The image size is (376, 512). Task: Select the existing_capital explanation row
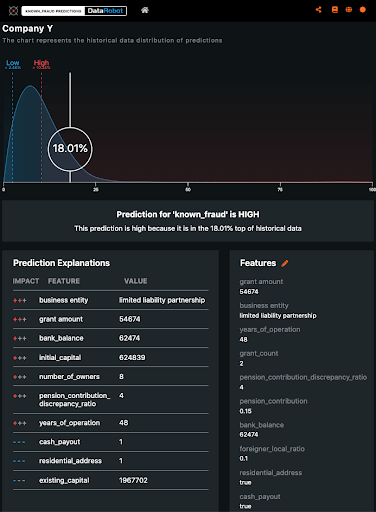pyautogui.click(x=111, y=481)
